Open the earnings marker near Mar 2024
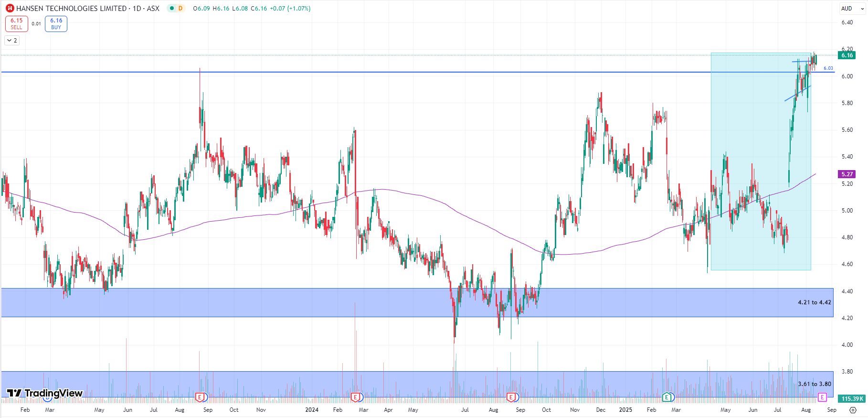868x418 pixels. point(355,397)
